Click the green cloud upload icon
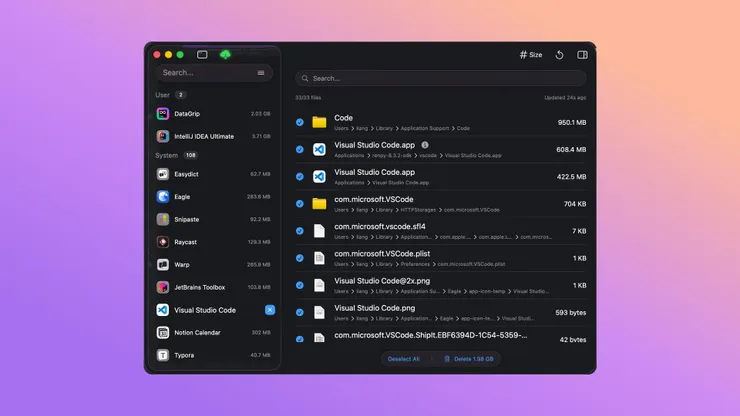The image size is (740, 416). click(x=225, y=54)
